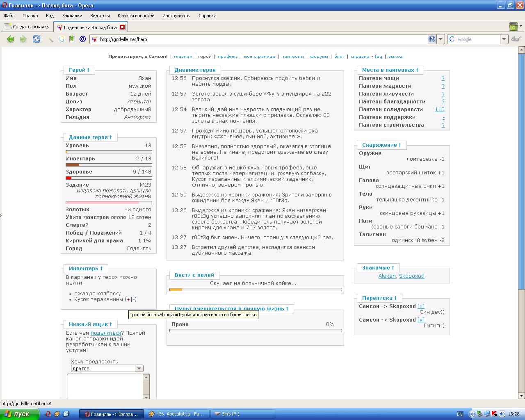Open the 'другое' suggestion type dropdown
The height and width of the screenshot is (420, 525).
[139, 368]
